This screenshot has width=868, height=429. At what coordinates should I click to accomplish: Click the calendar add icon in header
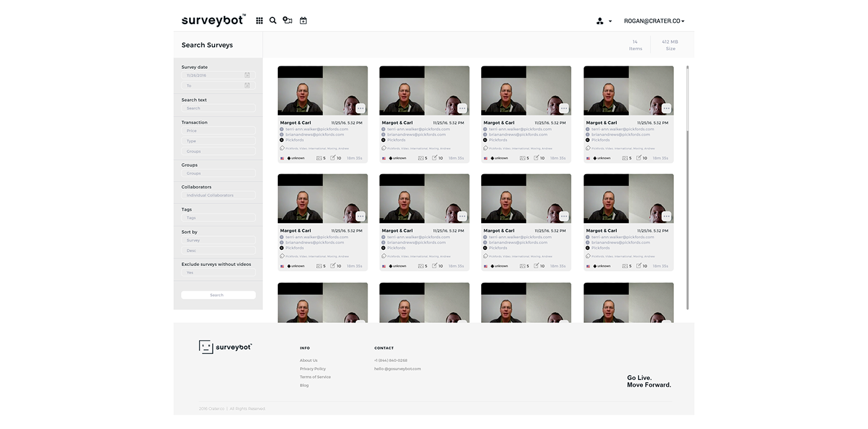coord(303,20)
